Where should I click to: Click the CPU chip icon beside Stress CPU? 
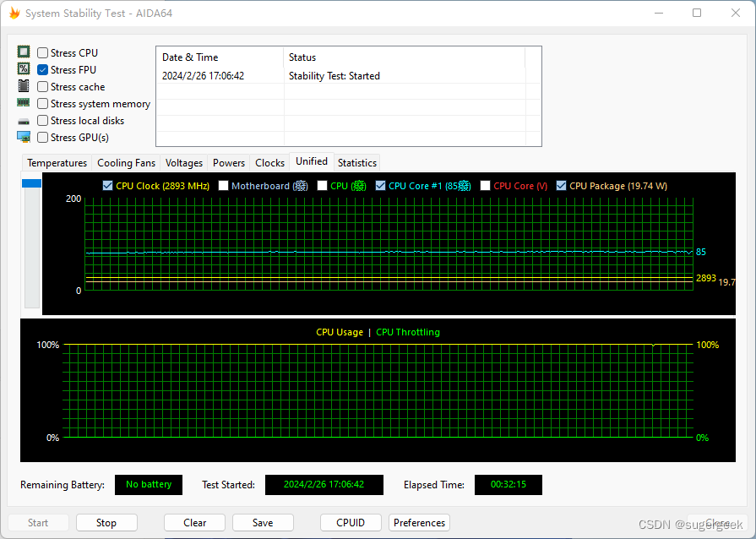coord(24,52)
